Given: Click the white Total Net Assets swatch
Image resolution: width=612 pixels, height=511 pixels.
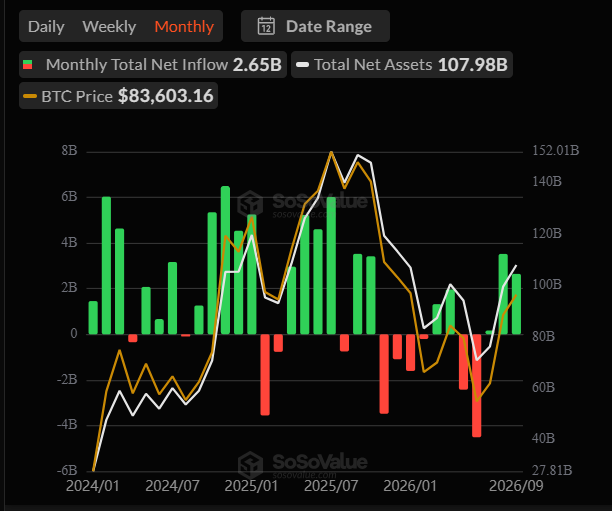Looking at the screenshot, I should (302, 65).
